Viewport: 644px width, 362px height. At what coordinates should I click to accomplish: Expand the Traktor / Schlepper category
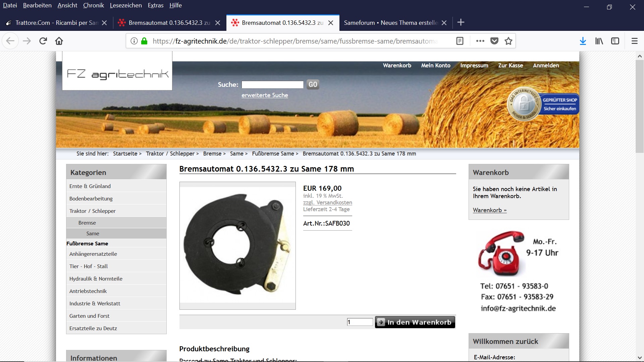click(x=93, y=211)
